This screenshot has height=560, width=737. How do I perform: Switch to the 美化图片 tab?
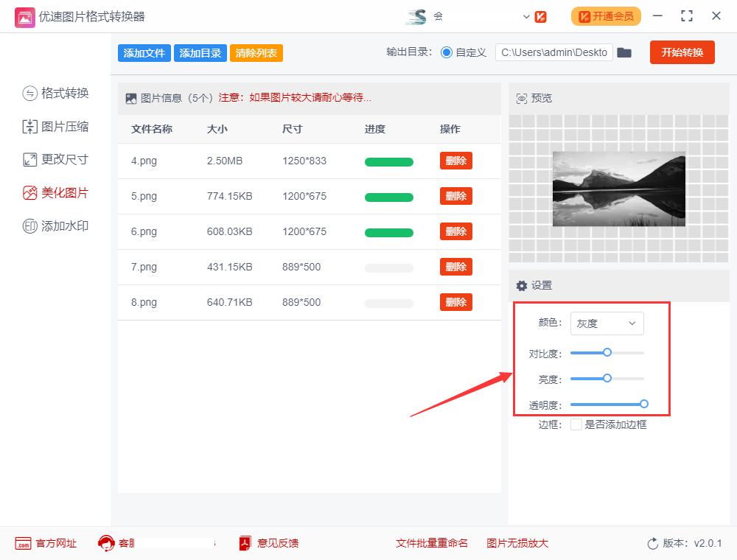[55, 192]
